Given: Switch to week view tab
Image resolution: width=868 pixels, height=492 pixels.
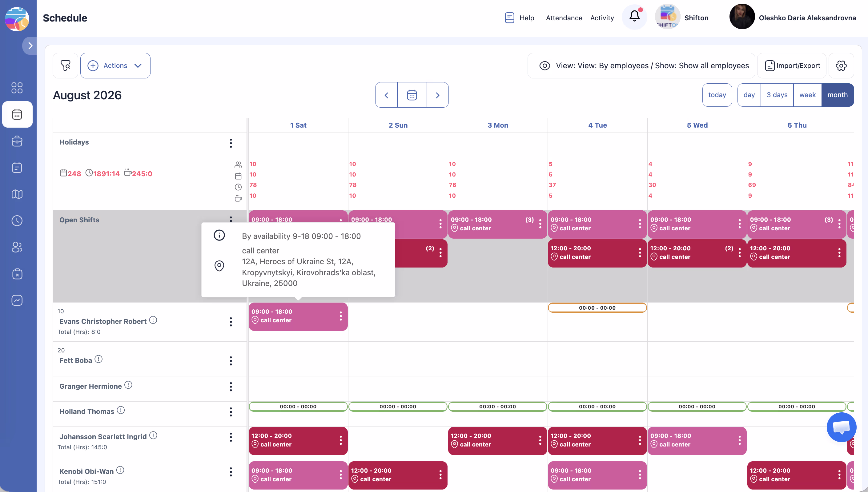Looking at the screenshot, I should point(807,95).
